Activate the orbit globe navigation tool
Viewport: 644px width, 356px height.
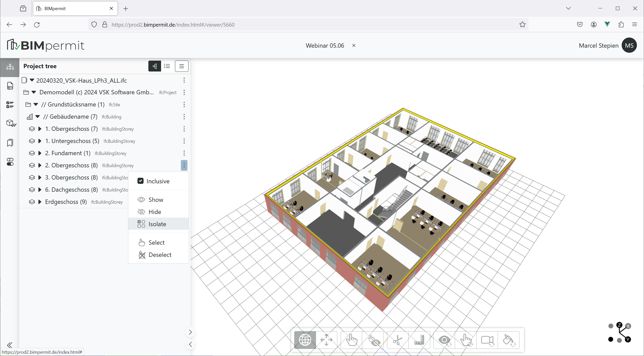[305, 340]
